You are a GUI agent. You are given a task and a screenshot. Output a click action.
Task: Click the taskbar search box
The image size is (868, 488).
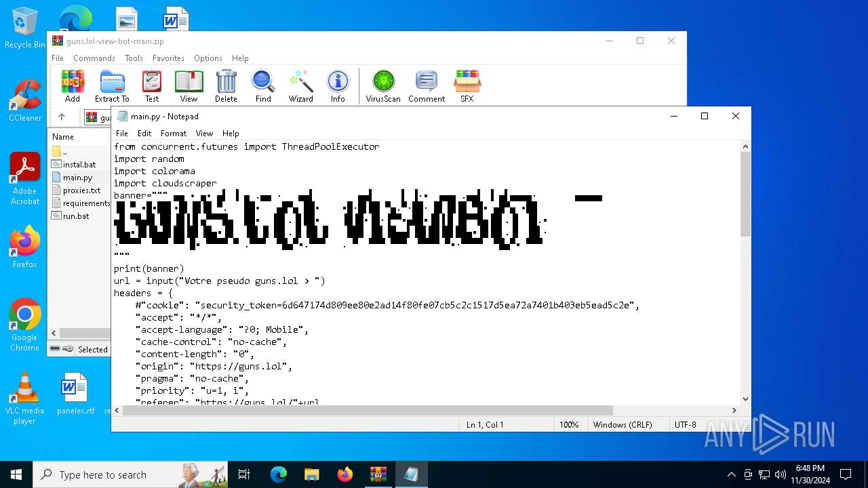[130, 474]
